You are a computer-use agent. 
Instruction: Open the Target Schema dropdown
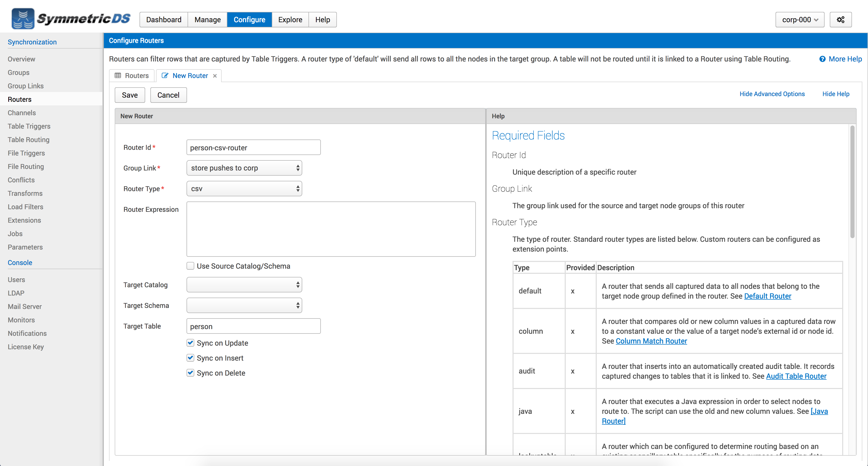[x=244, y=305]
